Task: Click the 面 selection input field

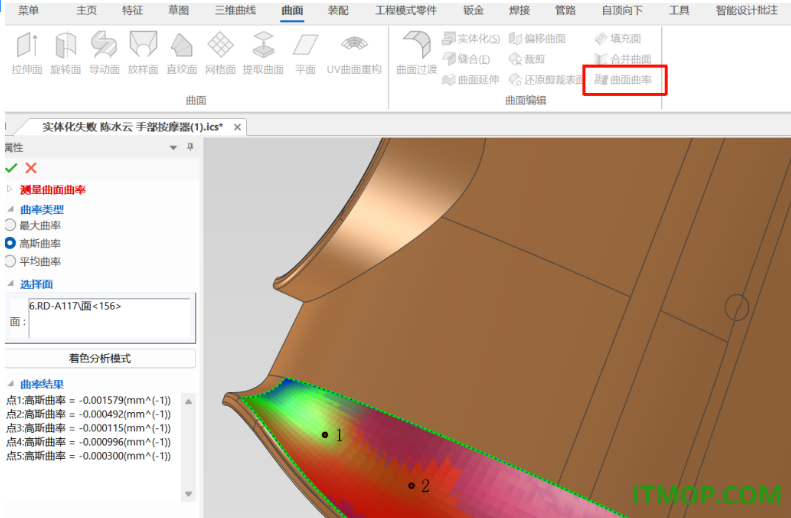Action: click(x=110, y=318)
